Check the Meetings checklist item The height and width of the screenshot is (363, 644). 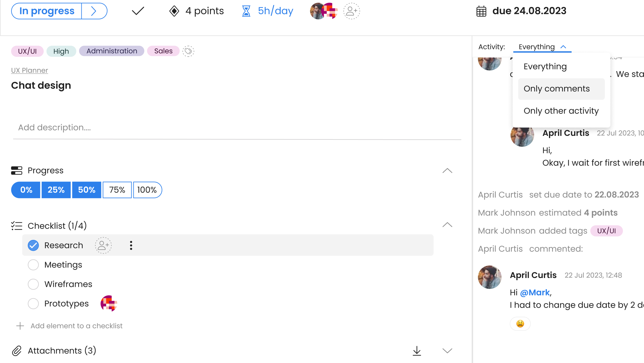(33, 265)
